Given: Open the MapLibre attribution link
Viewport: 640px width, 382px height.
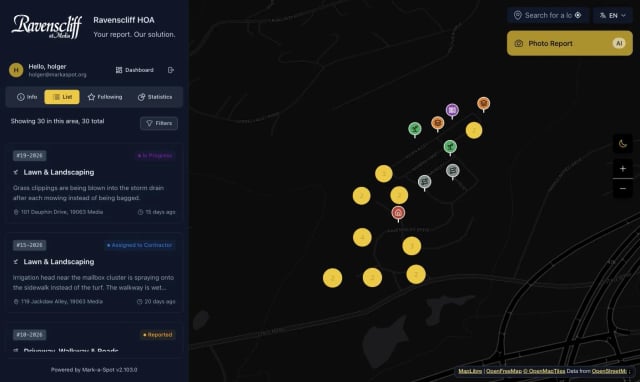Looking at the screenshot, I should pyautogui.click(x=470, y=371).
